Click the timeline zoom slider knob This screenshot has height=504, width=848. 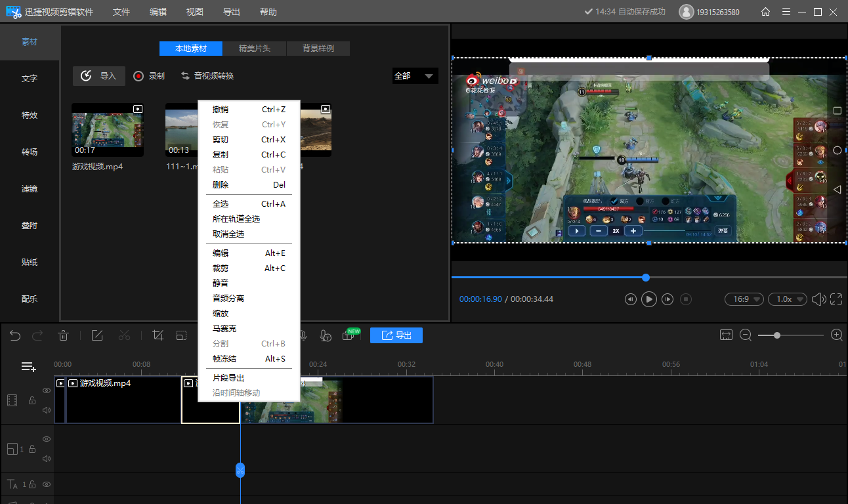(x=777, y=335)
